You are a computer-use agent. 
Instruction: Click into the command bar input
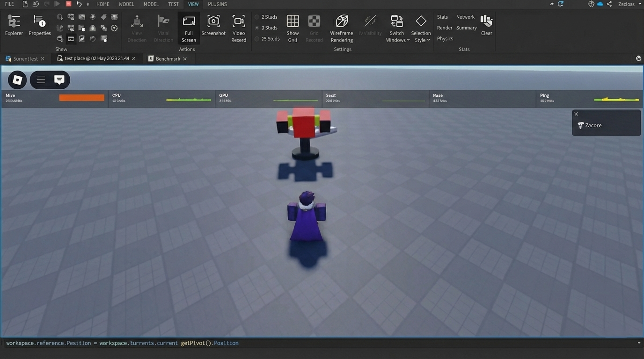click(x=318, y=343)
